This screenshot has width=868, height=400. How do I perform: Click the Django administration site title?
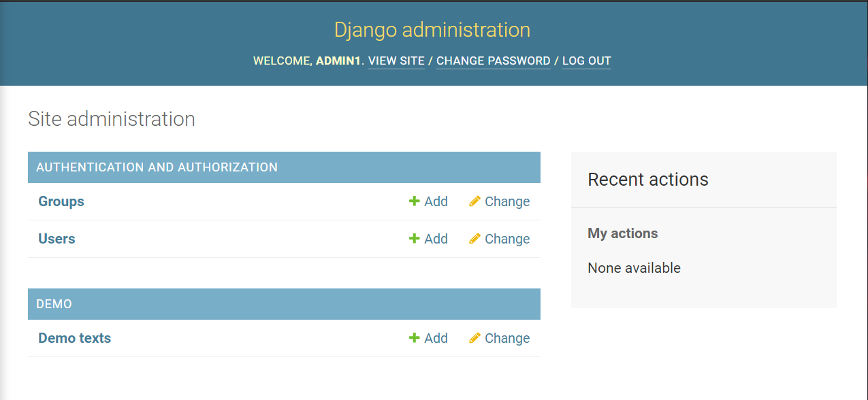tap(433, 29)
